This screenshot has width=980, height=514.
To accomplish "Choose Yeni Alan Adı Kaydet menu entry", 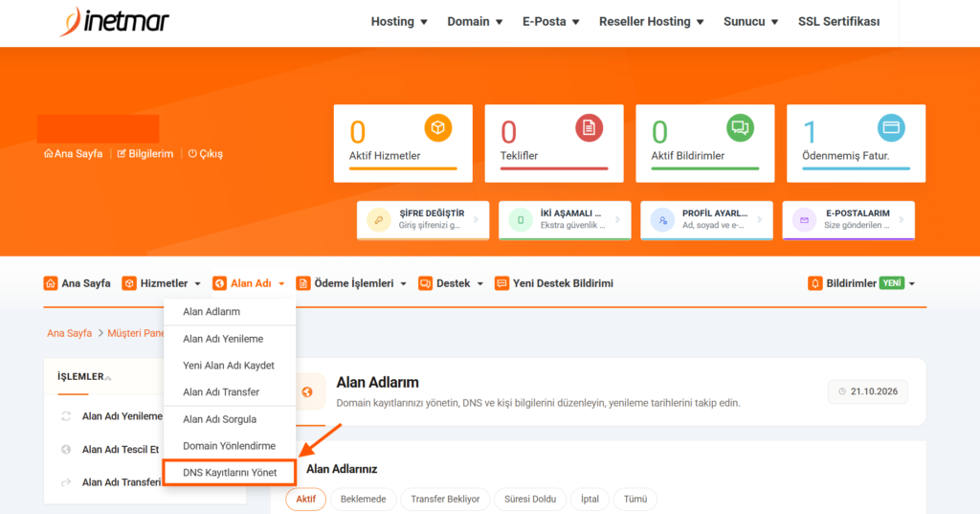I will tap(230, 366).
